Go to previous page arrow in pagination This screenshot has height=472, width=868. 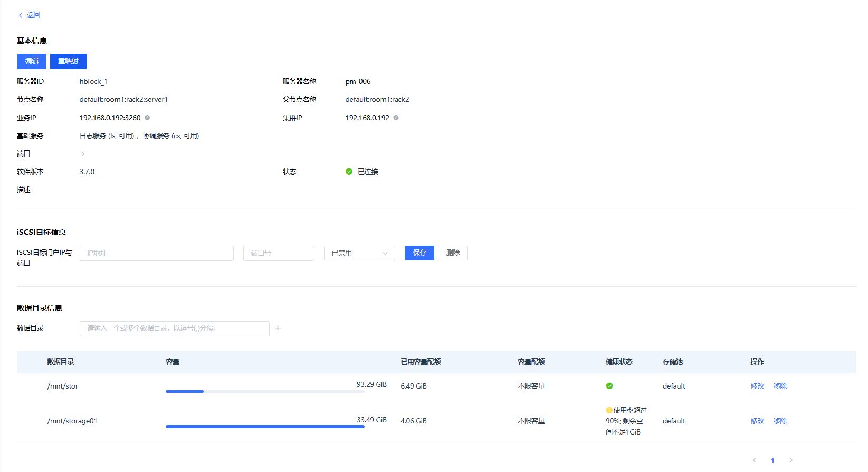coord(754,460)
